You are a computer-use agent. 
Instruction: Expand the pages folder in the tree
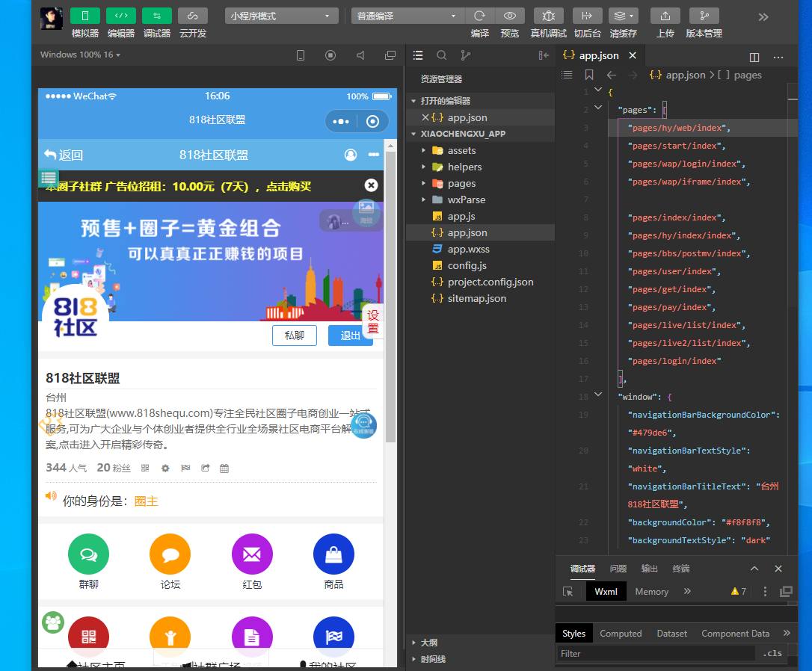461,183
